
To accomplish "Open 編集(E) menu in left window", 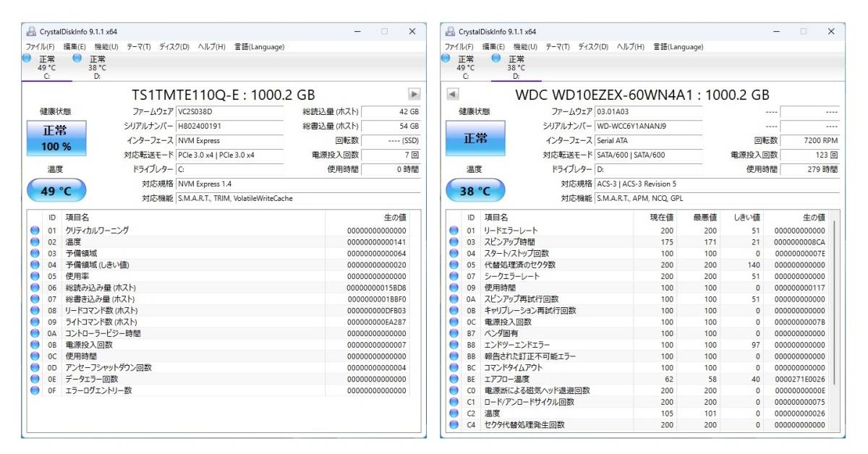I will (75, 47).
